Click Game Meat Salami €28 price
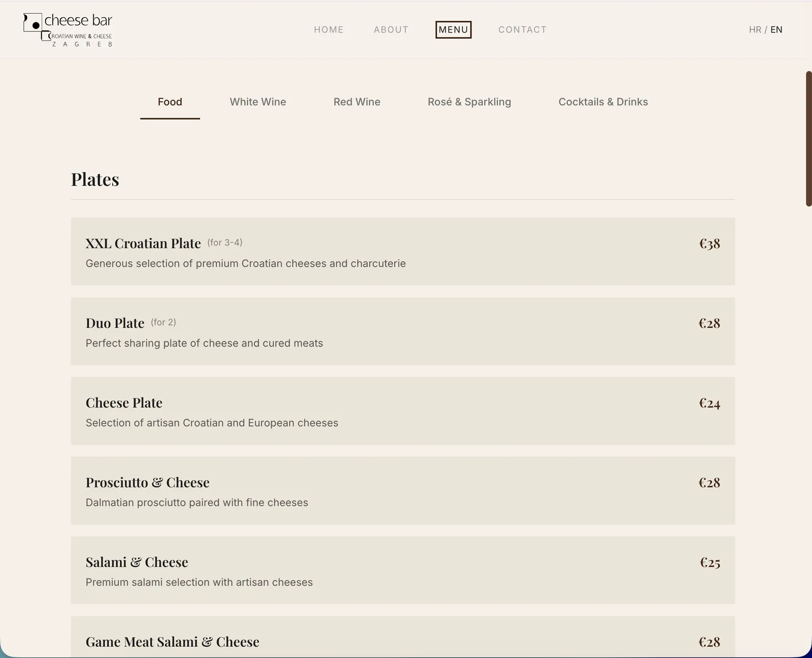Screen dimensions: 812x658 coord(709,642)
